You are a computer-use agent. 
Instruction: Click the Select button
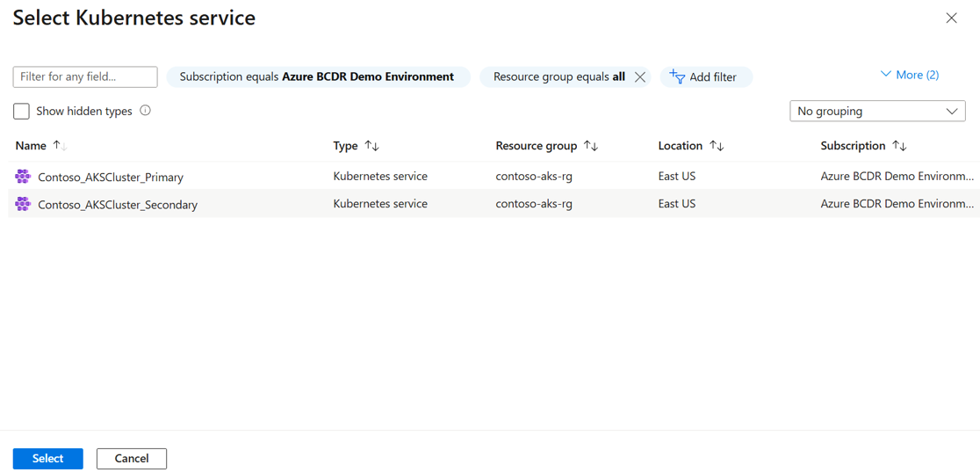pos(47,459)
